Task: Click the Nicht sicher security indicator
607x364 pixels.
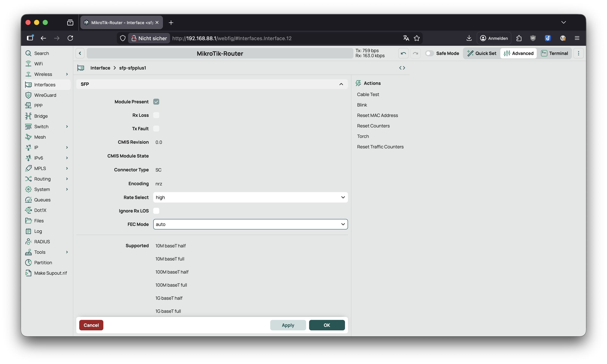Action: tap(149, 38)
